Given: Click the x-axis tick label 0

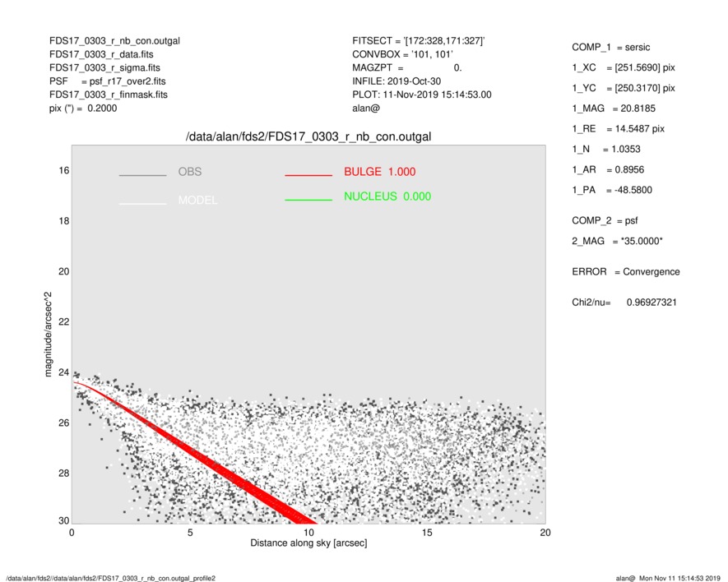Looking at the screenshot, I should click(x=72, y=533).
